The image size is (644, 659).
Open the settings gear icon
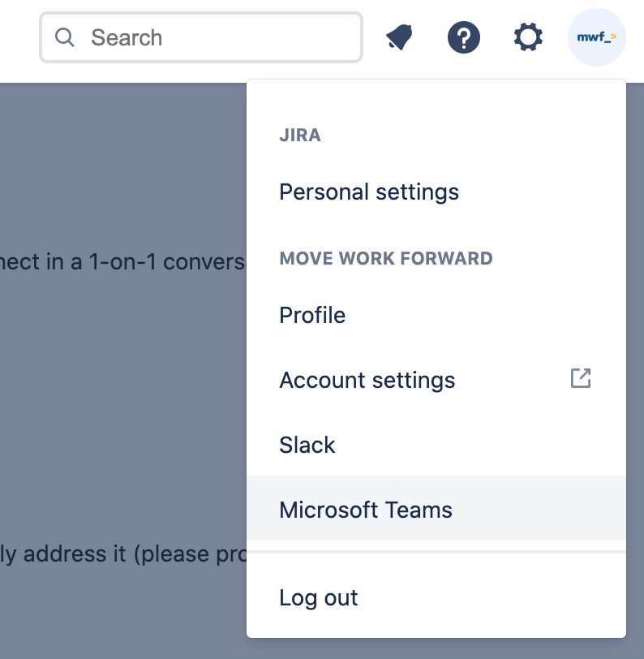coord(528,37)
